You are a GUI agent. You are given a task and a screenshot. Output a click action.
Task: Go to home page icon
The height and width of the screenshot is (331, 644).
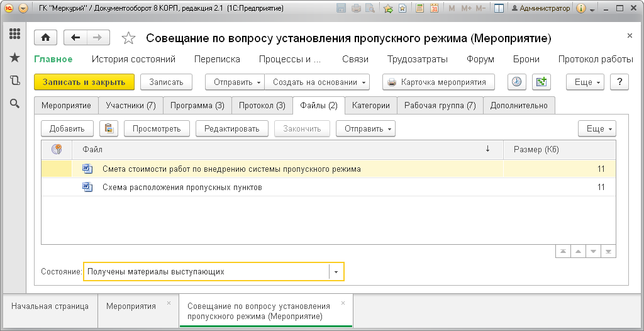(x=45, y=38)
